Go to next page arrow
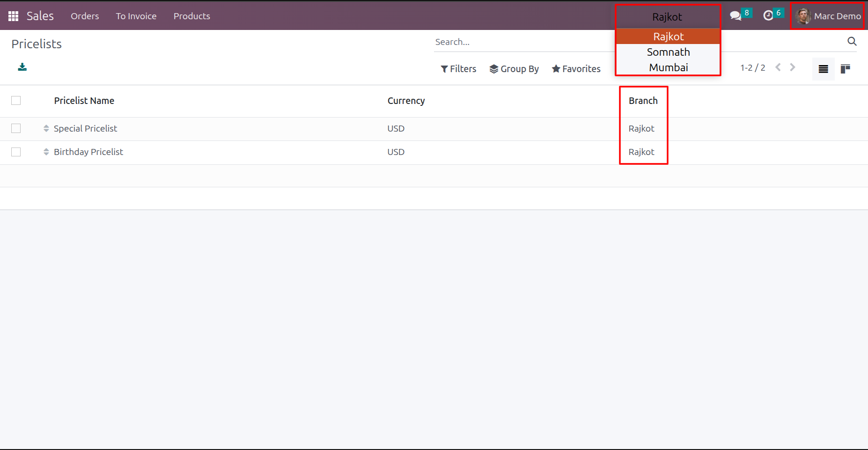The image size is (868, 450). point(793,67)
